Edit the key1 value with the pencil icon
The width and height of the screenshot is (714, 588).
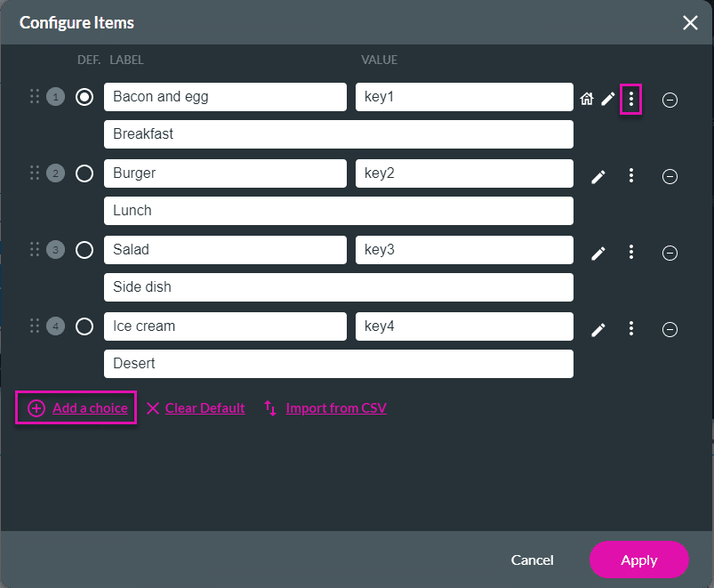[607, 99]
